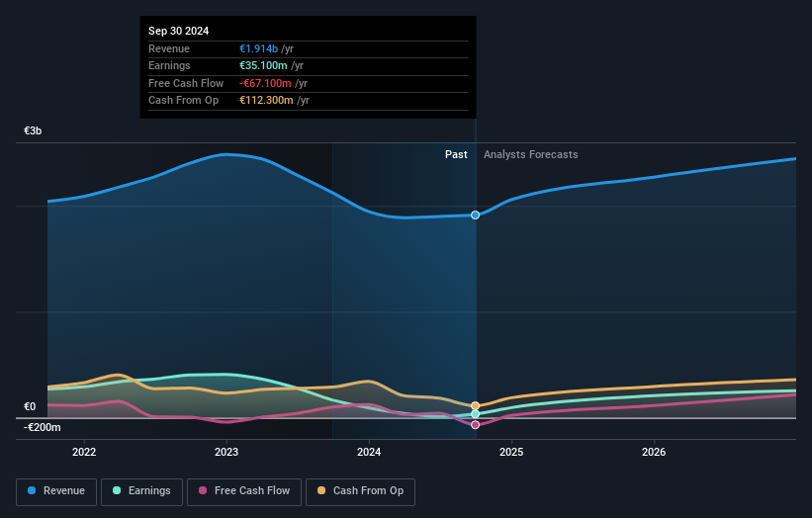The width and height of the screenshot is (812, 518).
Task: Click the €35.100m earnings value
Action: point(263,65)
